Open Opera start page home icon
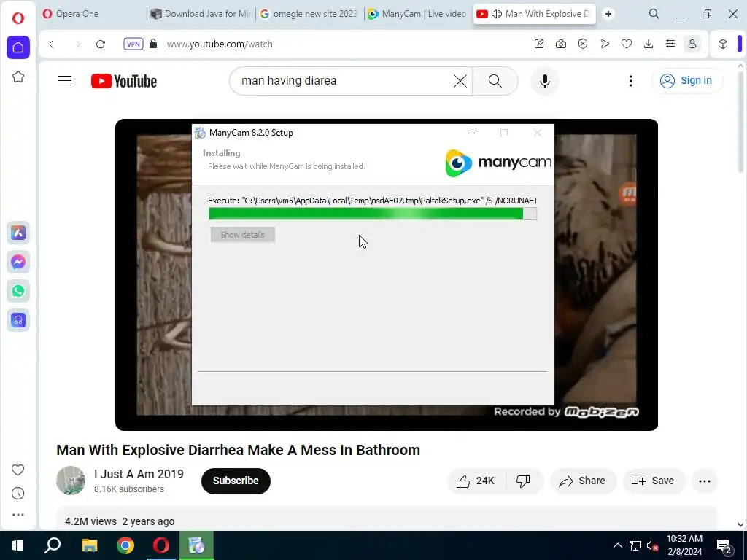The height and width of the screenshot is (560, 747). click(x=18, y=47)
